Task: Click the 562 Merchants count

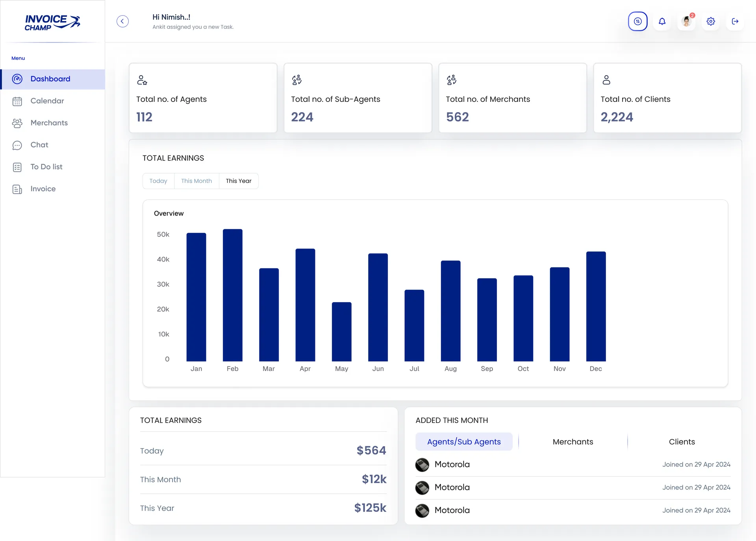Action: pyautogui.click(x=457, y=117)
